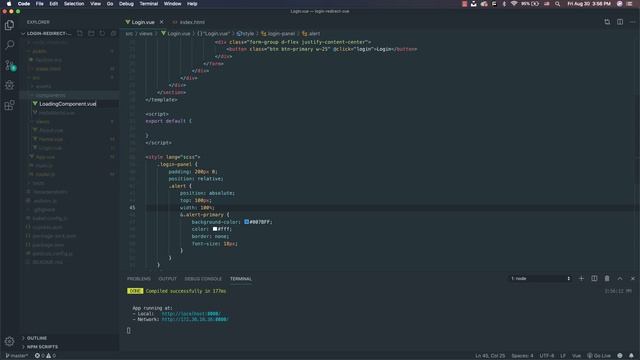Open macOS Notification Center icon
640x360 pixels.
pos(629,4)
